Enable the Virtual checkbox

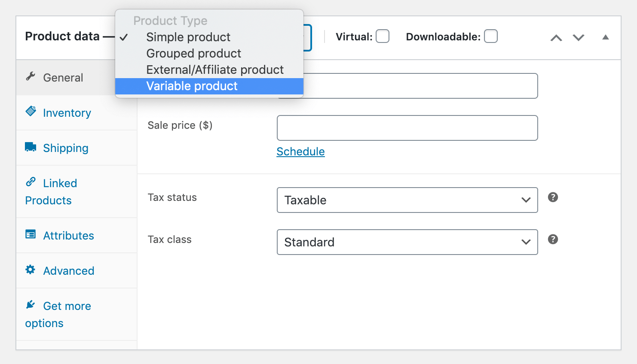coord(383,36)
